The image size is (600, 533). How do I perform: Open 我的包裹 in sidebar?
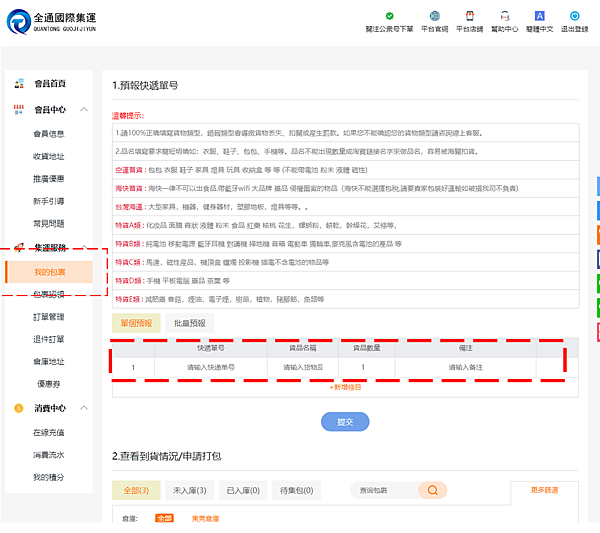tap(49, 272)
